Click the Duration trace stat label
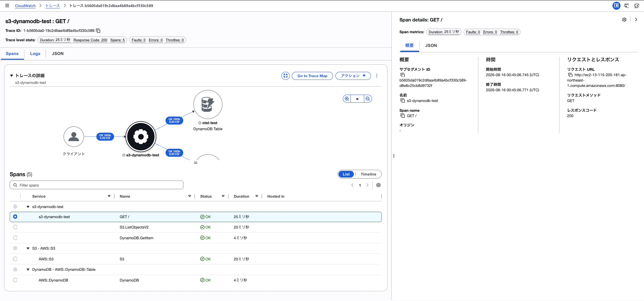Viewport: 644px width, 301px height. (55, 40)
